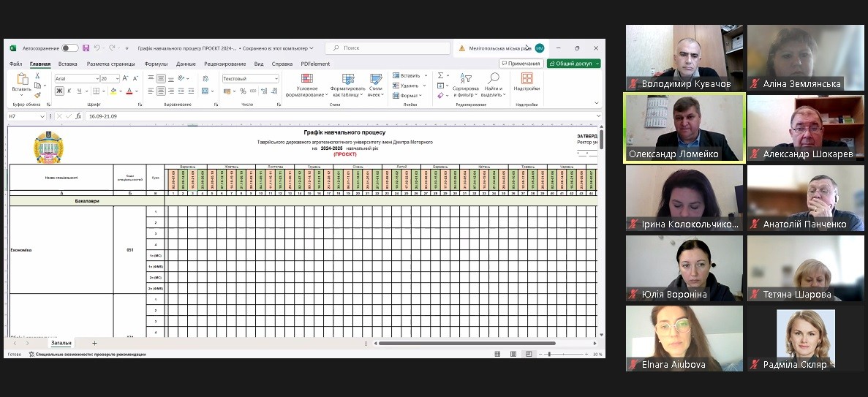
Task: Open the Формат cells dropdown
Action: tap(408, 95)
